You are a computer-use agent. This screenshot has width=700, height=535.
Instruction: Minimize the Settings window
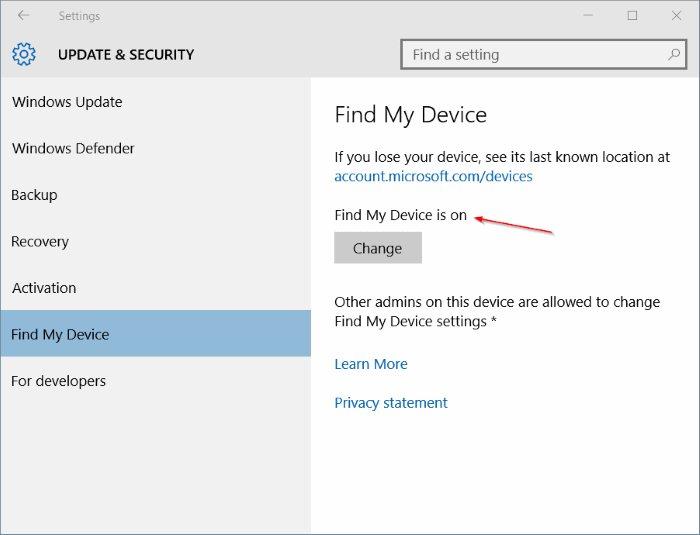point(588,16)
